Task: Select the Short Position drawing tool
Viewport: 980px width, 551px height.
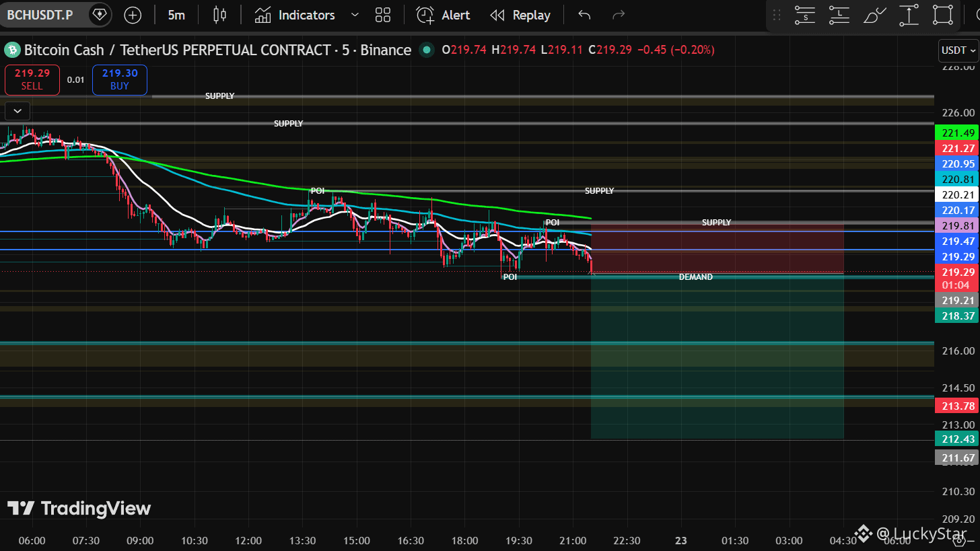Action: [x=804, y=15]
